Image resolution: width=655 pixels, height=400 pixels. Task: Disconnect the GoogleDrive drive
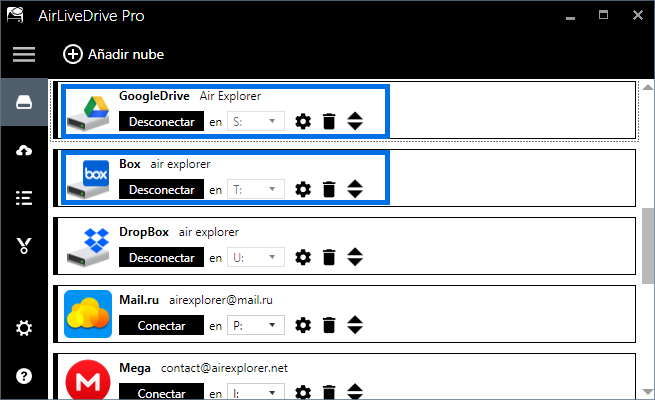[x=162, y=122]
